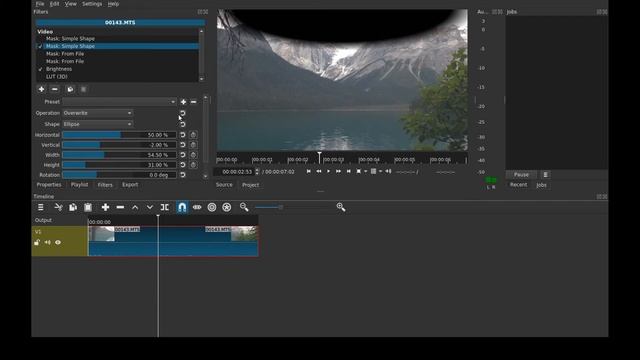
Task: Click the Rotation slider
Action: click(x=119, y=175)
